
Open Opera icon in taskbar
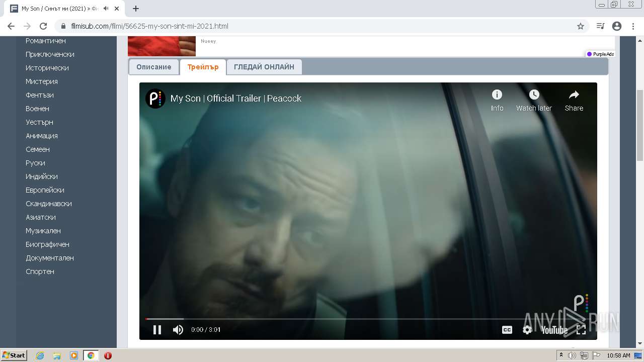pos(108,355)
